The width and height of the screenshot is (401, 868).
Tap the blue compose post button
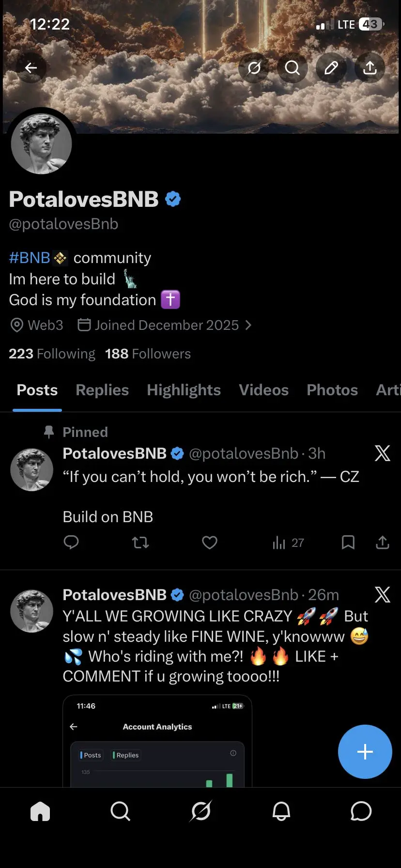tap(365, 752)
